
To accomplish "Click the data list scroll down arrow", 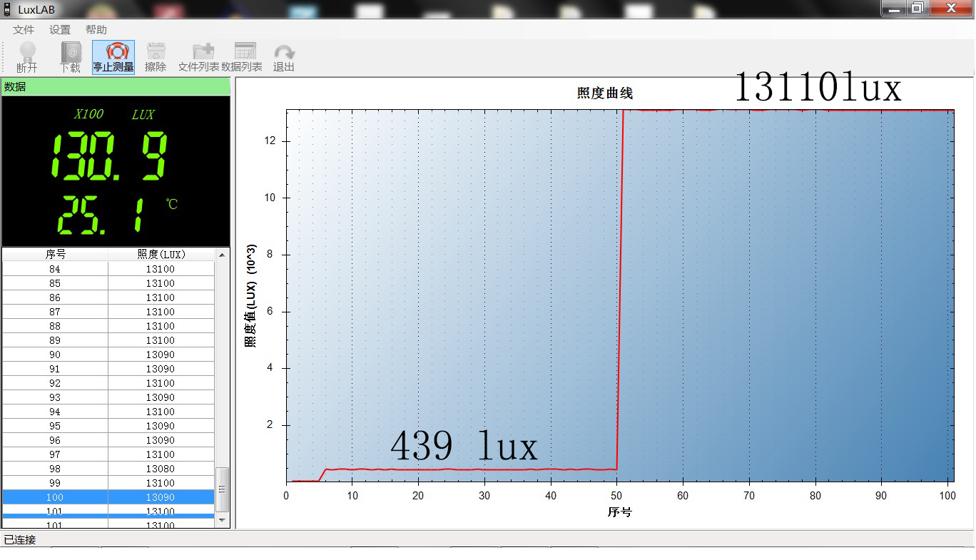I will click(223, 521).
